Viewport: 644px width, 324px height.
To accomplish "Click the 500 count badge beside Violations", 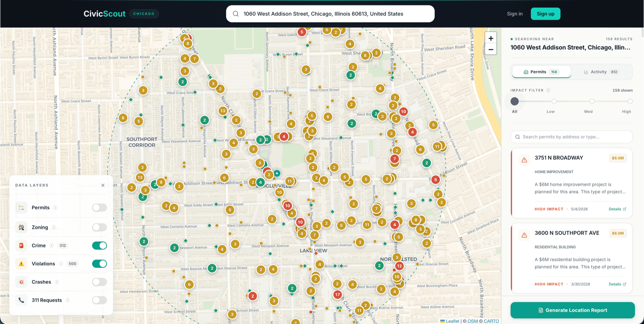I will 72,264.
